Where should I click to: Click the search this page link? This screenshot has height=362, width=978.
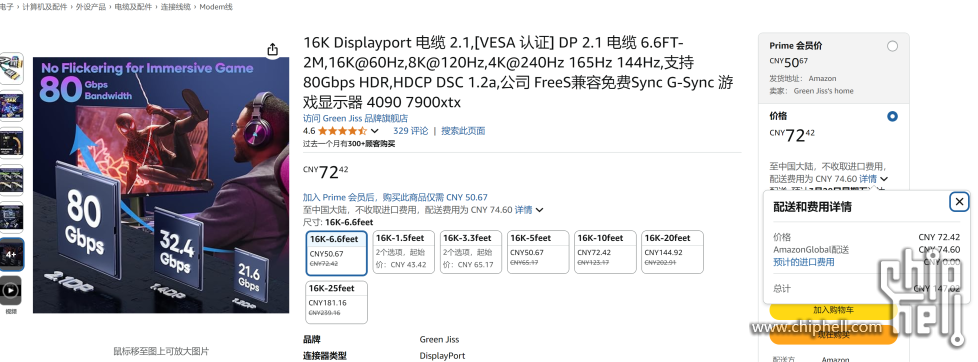(463, 131)
